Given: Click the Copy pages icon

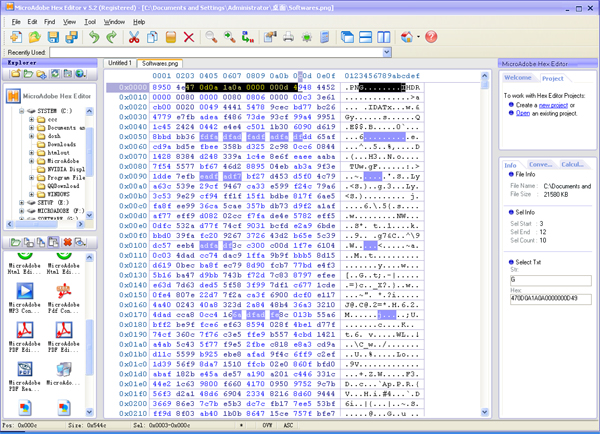Looking at the screenshot, I should [152, 37].
